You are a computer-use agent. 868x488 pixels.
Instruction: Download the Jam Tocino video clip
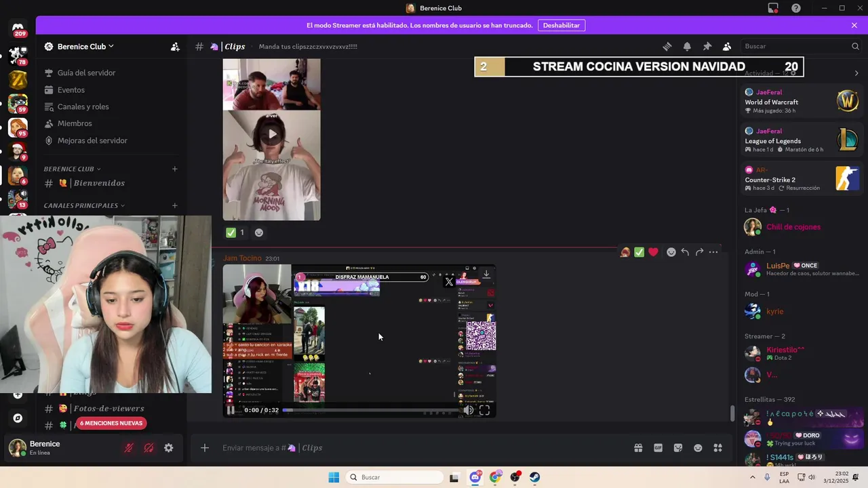point(486,274)
